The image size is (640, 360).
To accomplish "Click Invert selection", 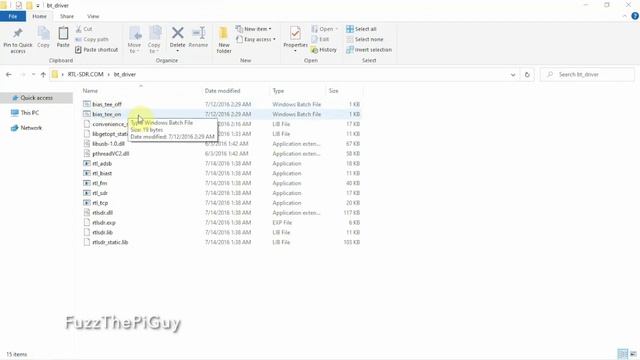I will pyautogui.click(x=369, y=49).
